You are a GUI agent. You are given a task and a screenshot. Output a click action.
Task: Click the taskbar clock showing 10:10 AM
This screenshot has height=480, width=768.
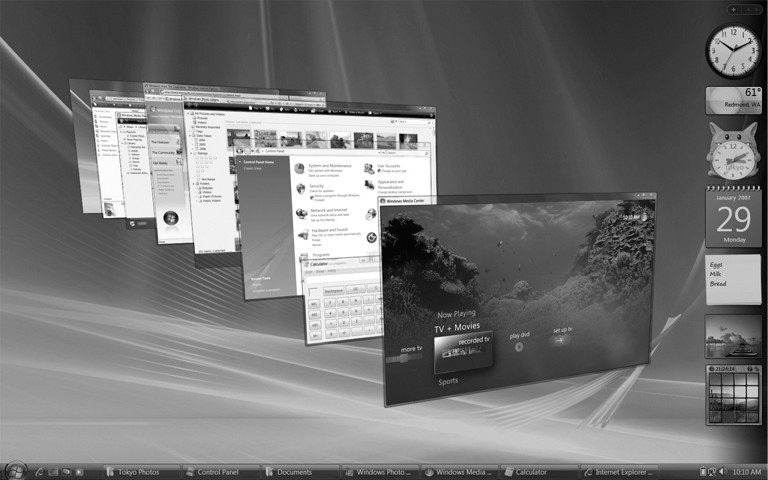(746, 471)
